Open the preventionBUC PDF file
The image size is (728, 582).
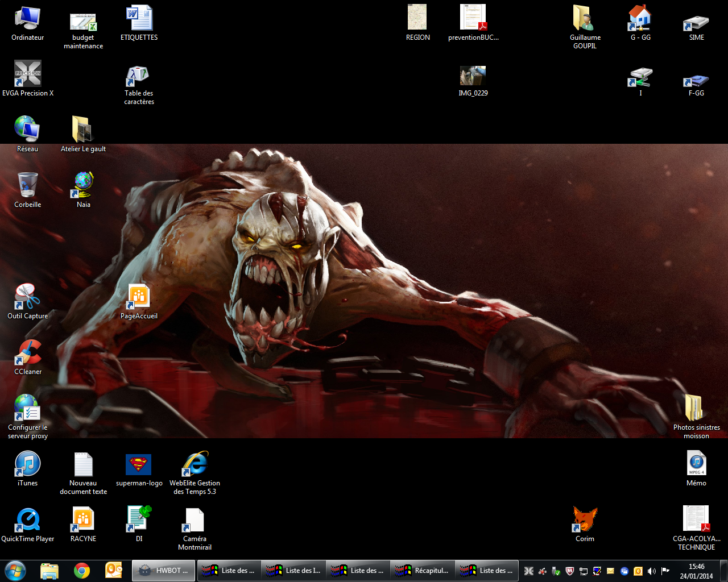[473, 23]
